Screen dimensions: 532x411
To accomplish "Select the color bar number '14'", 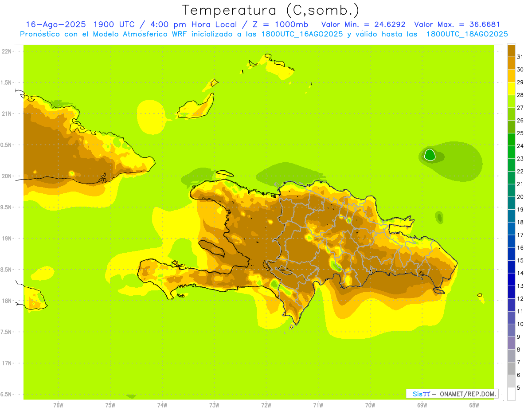I will tap(520, 273).
